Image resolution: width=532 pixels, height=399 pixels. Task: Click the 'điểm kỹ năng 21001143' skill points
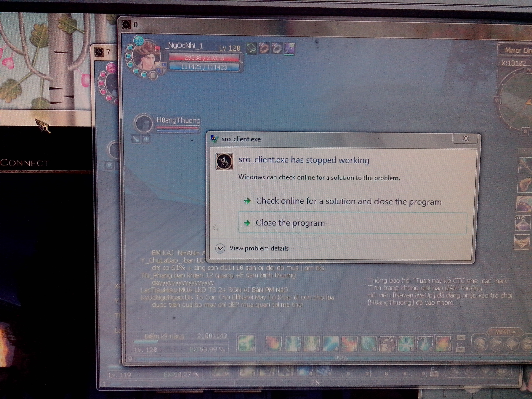tap(186, 336)
